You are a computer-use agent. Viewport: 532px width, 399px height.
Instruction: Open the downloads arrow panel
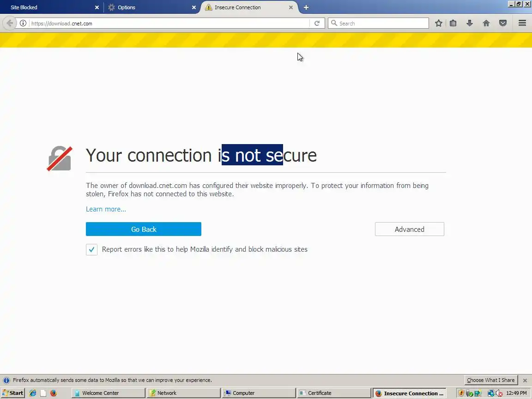tap(470, 23)
